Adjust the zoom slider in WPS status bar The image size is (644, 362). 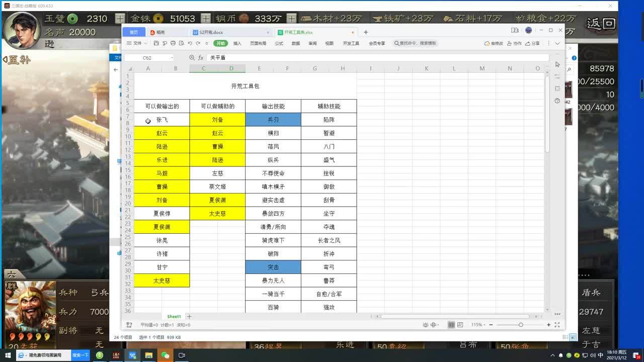(x=520, y=325)
